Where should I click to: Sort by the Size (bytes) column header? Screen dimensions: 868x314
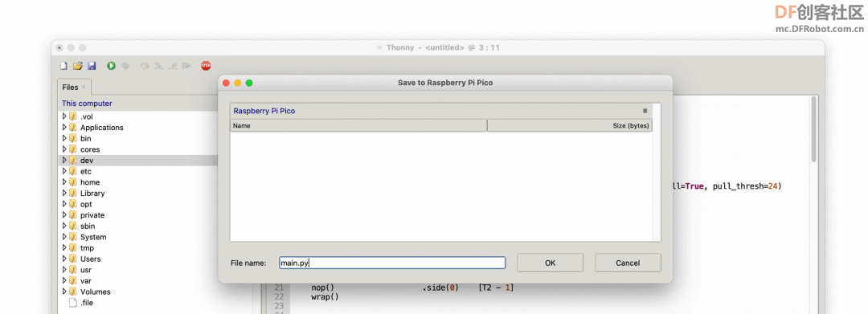tap(570, 125)
